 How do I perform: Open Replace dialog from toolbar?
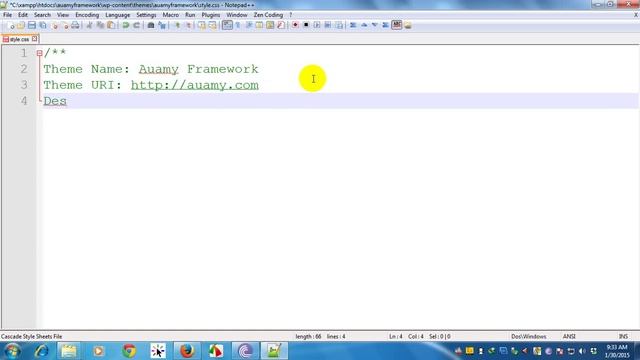click(162, 25)
